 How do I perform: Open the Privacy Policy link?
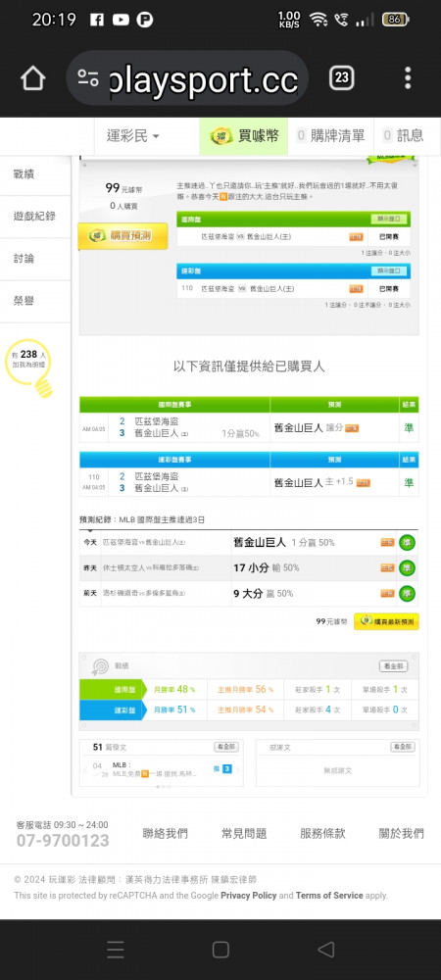click(x=249, y=896)
